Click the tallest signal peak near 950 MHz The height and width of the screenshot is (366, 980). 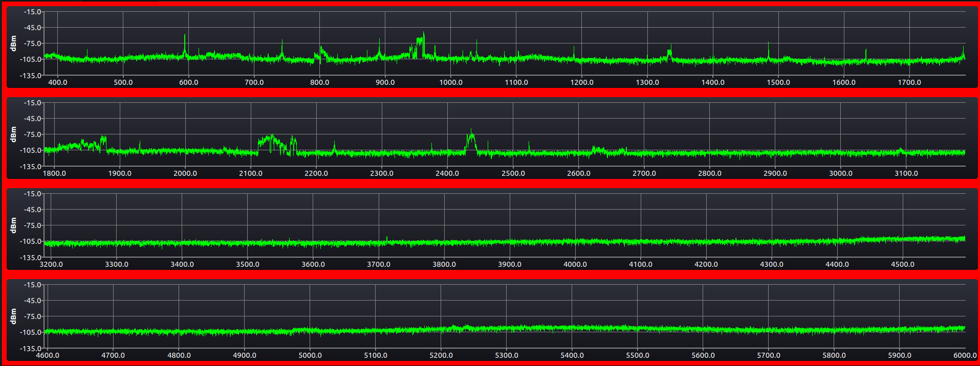[421, 45]
